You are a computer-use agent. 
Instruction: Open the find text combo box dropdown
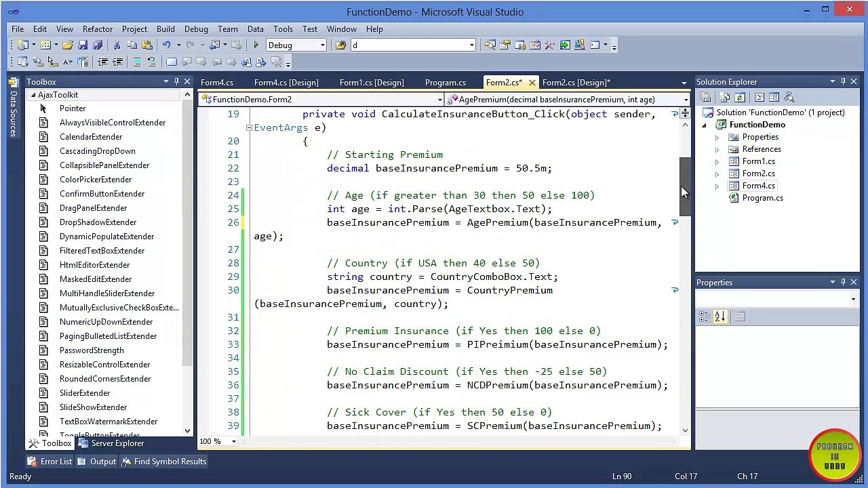471,45
